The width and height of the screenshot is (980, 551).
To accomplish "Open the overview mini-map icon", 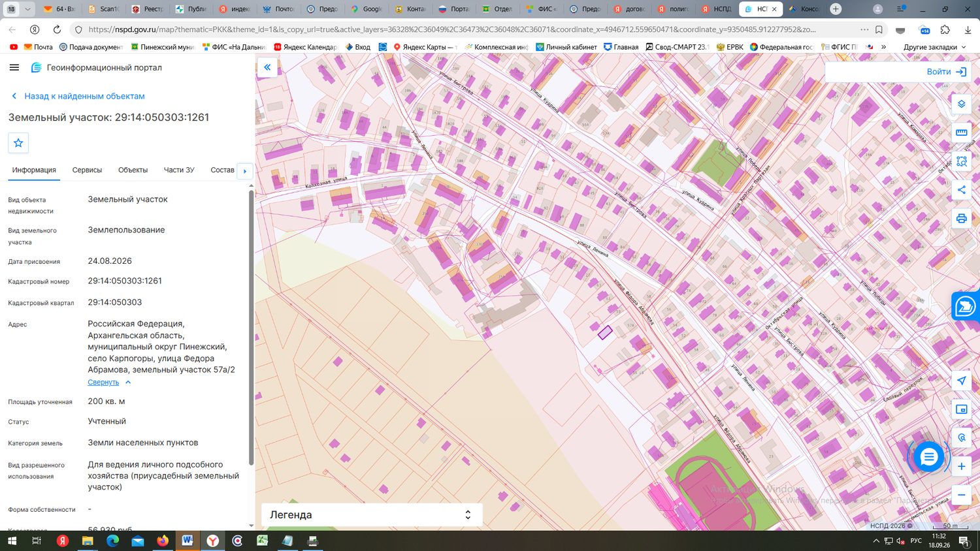I will click(x=961, y=409).
